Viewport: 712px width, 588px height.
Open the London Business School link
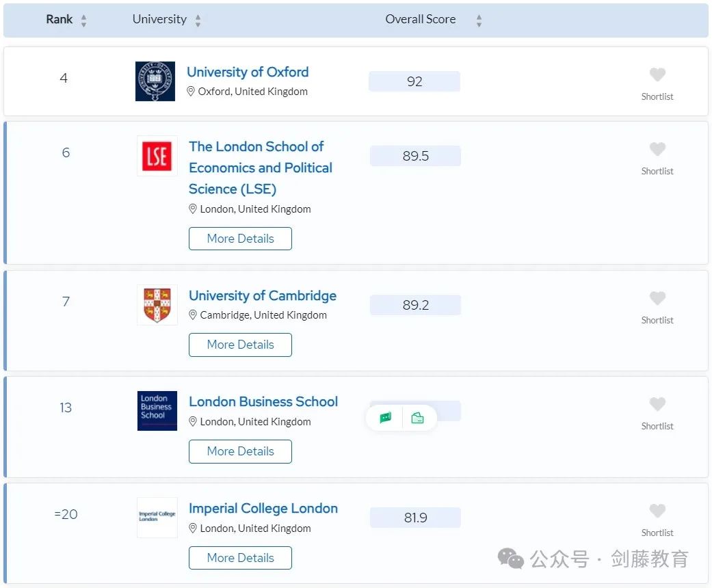263,402
